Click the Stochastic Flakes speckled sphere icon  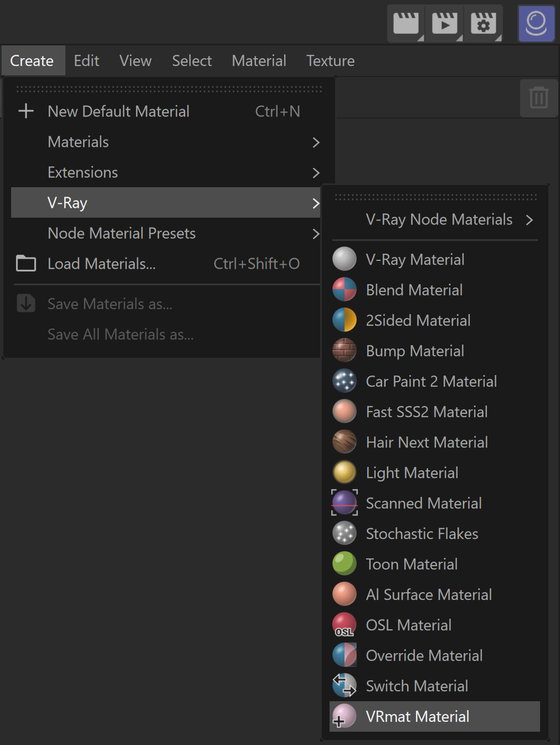(345, 533)
